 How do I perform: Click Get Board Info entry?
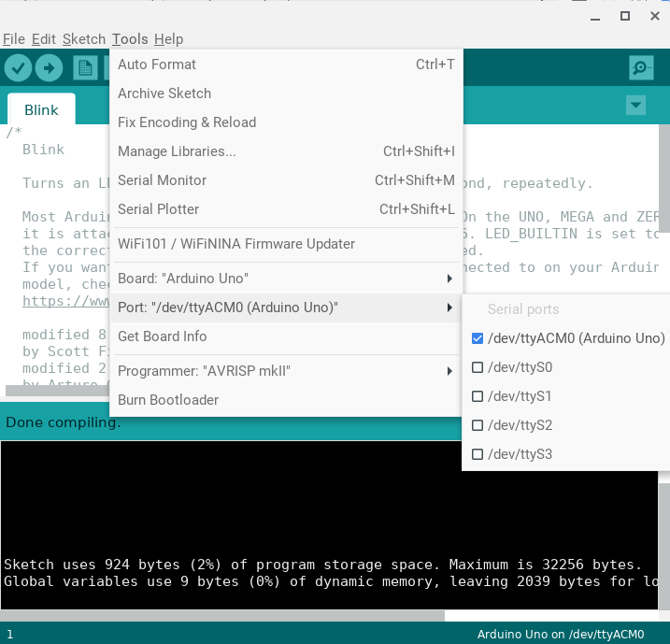pyautogui.click(x=286, y=336)
